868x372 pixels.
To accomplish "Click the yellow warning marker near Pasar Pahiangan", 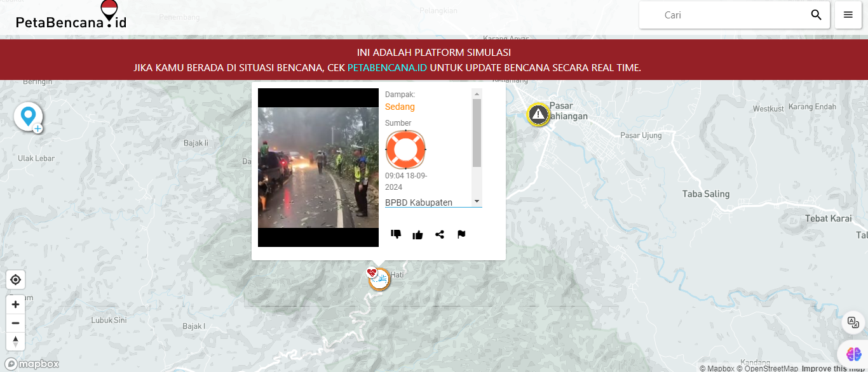I will click(x=538, y=114).
